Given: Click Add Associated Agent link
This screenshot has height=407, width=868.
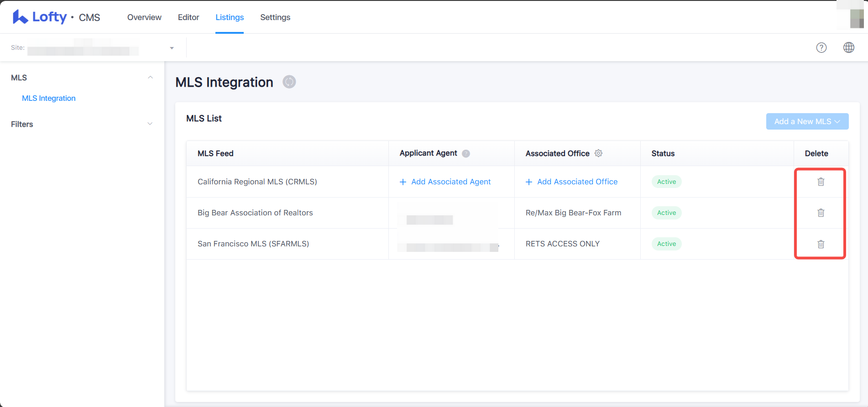Looking at the screenshot, I should 445,182.
